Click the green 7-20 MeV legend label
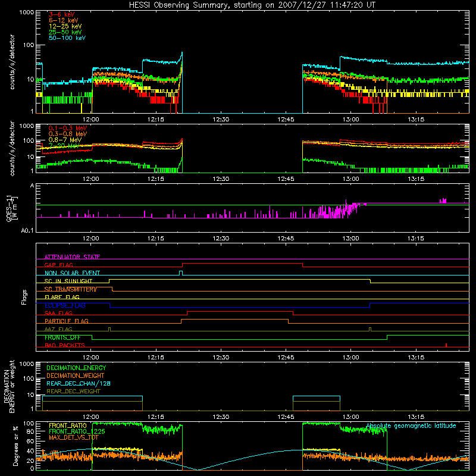 pyautogui.click(x=64, y=146)
